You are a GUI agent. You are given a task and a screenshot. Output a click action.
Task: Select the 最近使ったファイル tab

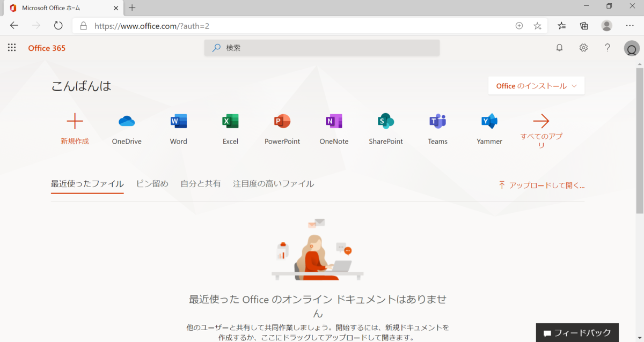87,184
